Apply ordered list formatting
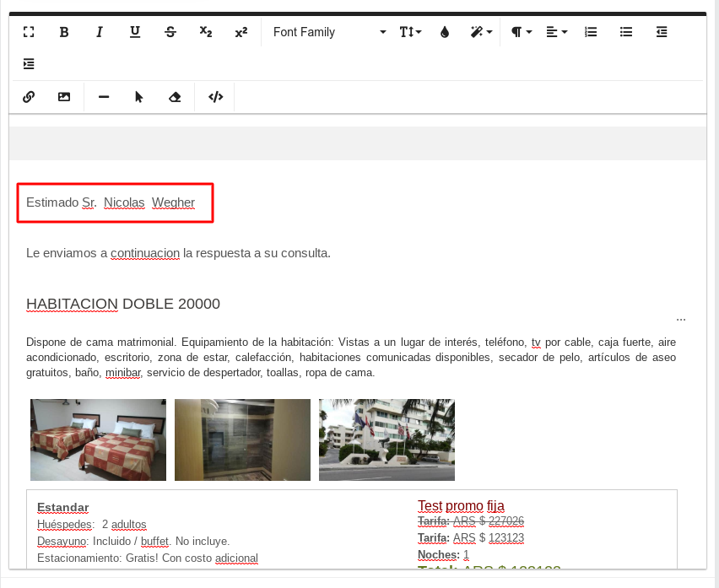The height and width of the screenshot is (588, 719). [590, 31]
